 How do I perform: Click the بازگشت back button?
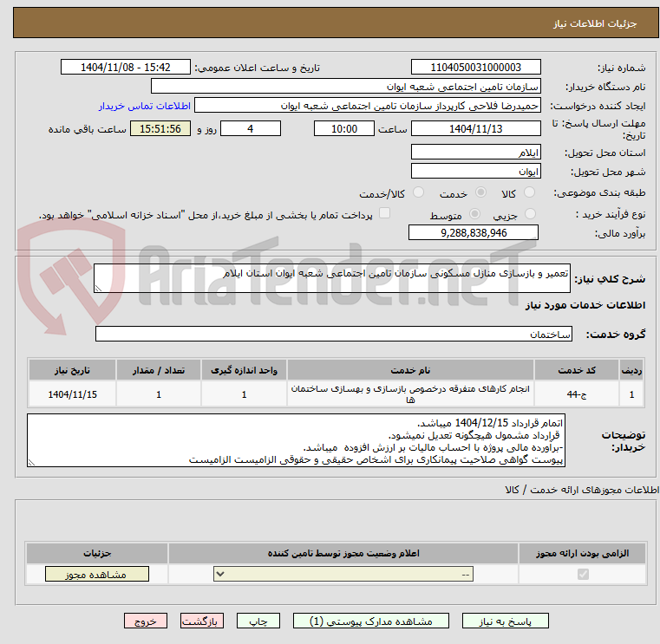coord(201,621)
